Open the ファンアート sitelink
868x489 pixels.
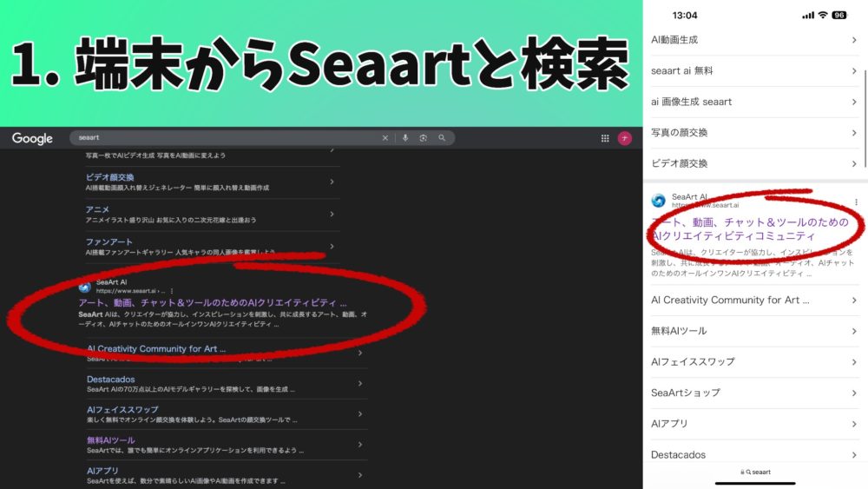109,242
